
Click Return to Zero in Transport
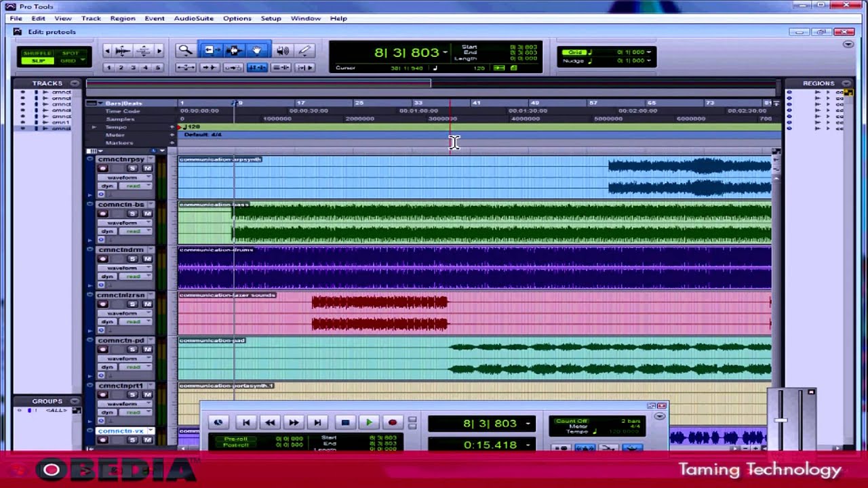click(246, 422)
